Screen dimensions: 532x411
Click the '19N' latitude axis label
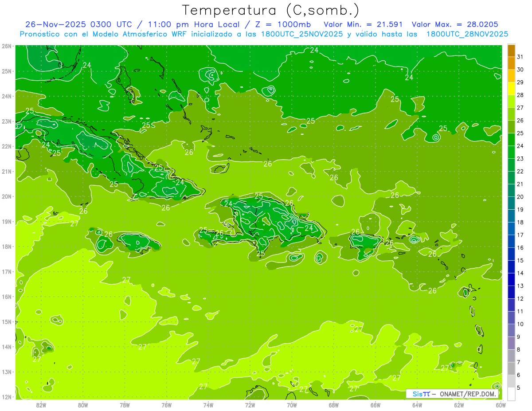point(7,222)
